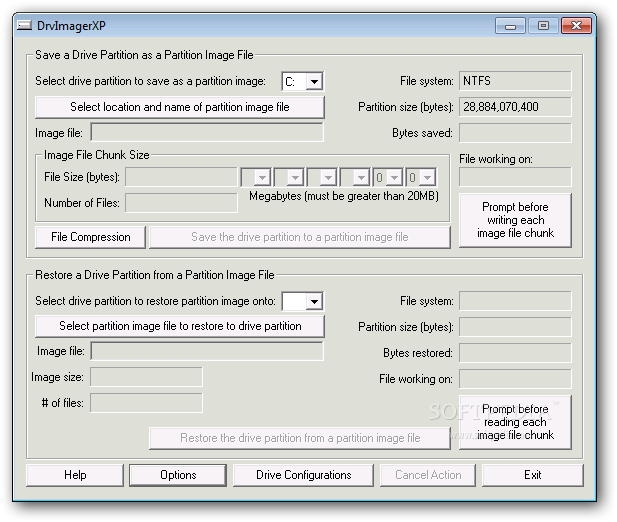Expand the first megabytes digit dropdown
Viewport: 617px width, 522px height.
tap(262, 177)
